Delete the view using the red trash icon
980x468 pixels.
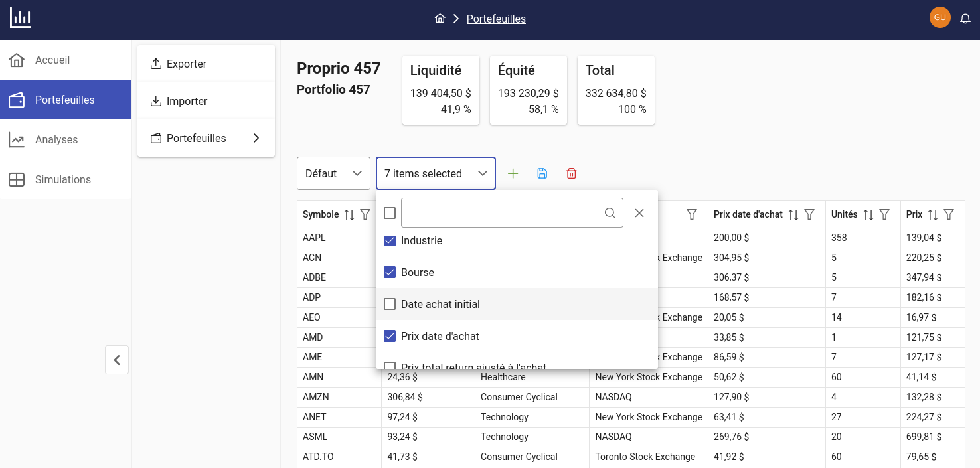coord(571,173)
